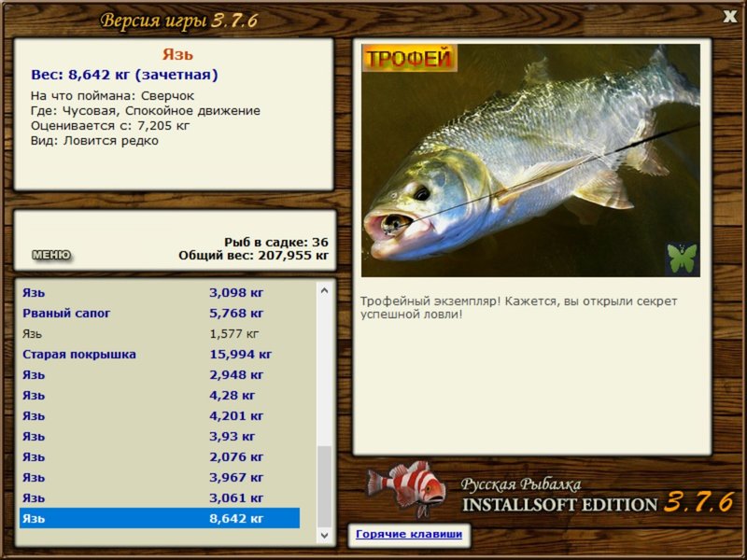Select the Рваный сапог 5,768 кг row
The image size is (747, 560).
[x=160, y=314]
